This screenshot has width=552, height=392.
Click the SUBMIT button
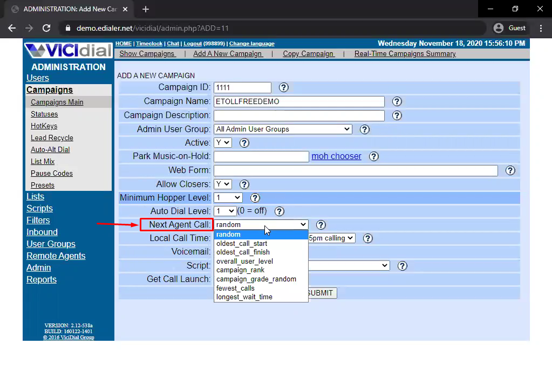point(322,293)
